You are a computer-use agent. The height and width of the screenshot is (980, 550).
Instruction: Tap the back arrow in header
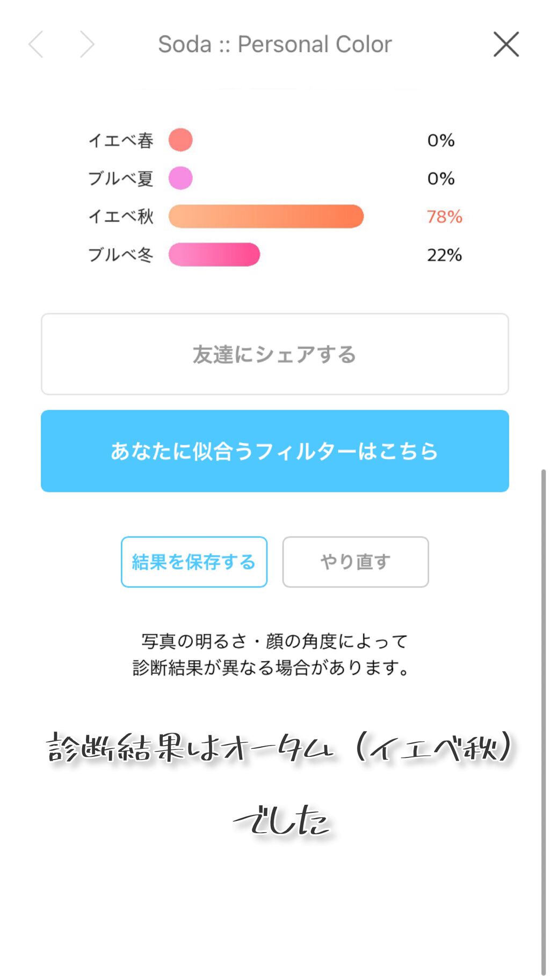36,44
